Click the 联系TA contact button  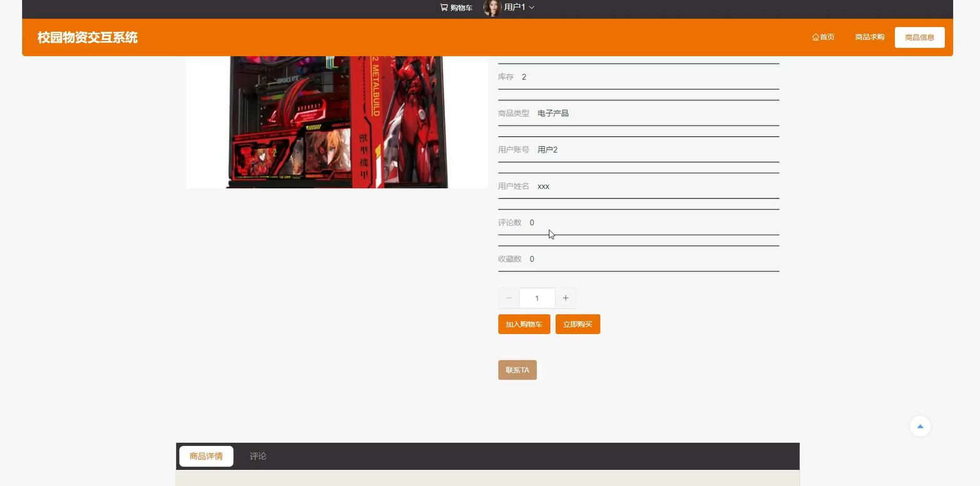click(x=517, y=370)
